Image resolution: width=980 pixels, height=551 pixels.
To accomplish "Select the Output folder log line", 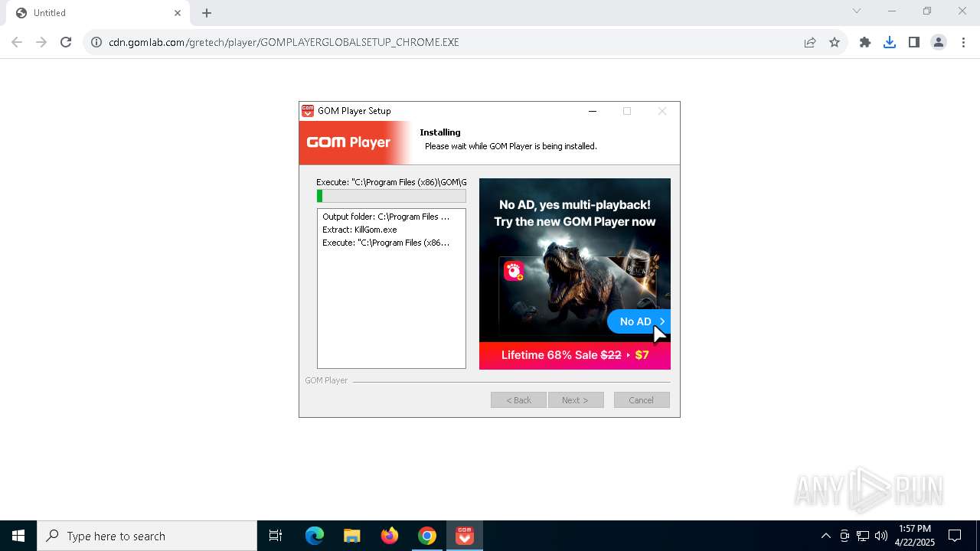I will 386,217.
